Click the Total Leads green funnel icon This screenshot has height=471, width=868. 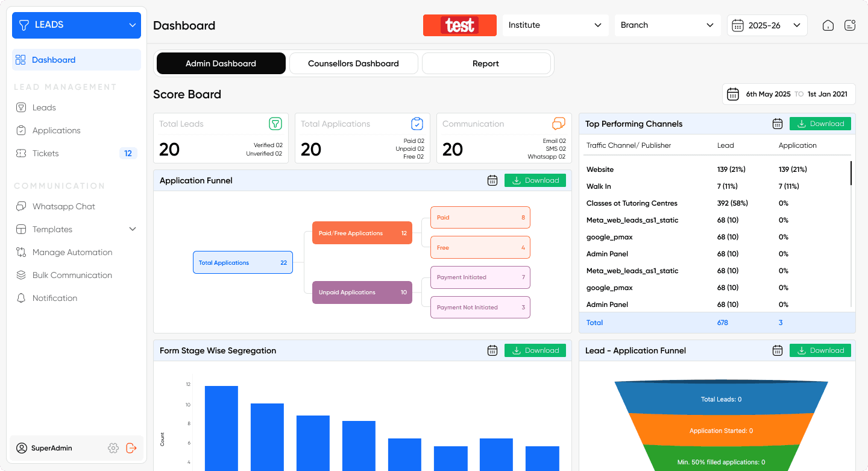point(275,124)
